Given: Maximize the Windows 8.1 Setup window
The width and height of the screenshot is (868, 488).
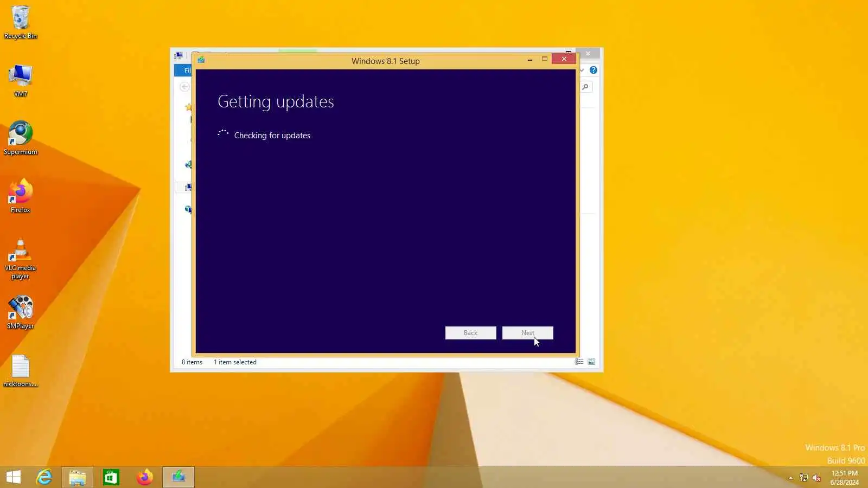Looking at the screenshot, I should coord(545,59).
